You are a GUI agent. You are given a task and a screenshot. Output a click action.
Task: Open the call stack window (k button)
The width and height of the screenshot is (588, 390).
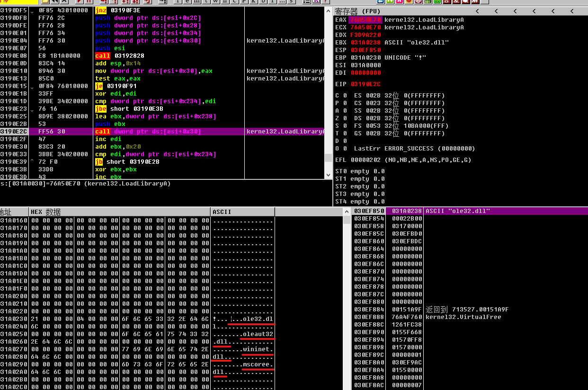pyautogui.click(x=253, y=1)
